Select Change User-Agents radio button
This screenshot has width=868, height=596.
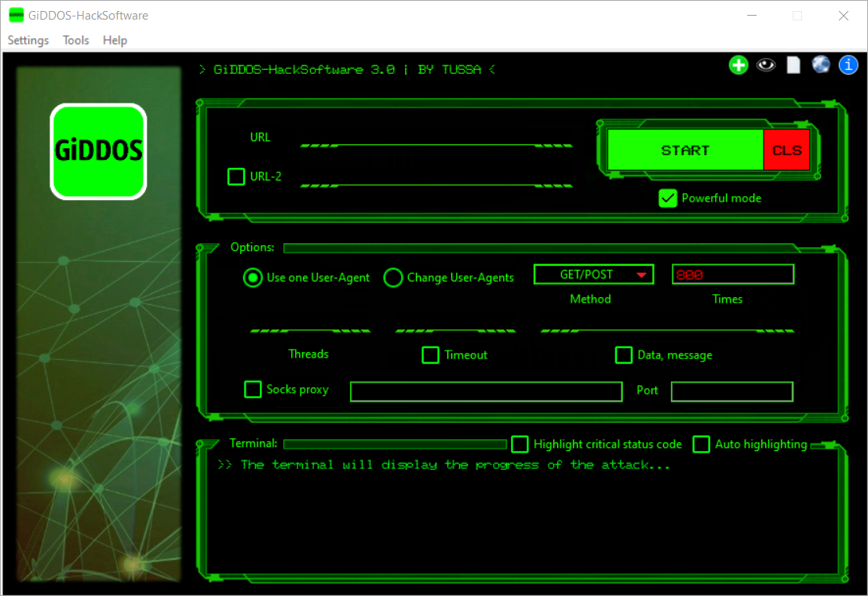[x=393, y=278]
